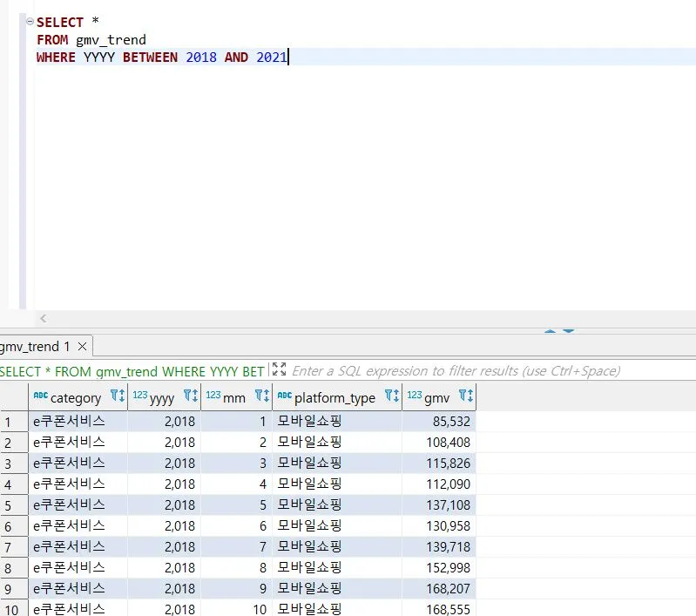696x616 pixels.
Task: Open filter/sort for platform_type column
Action: pyautogui.click(x=392, y=396)
